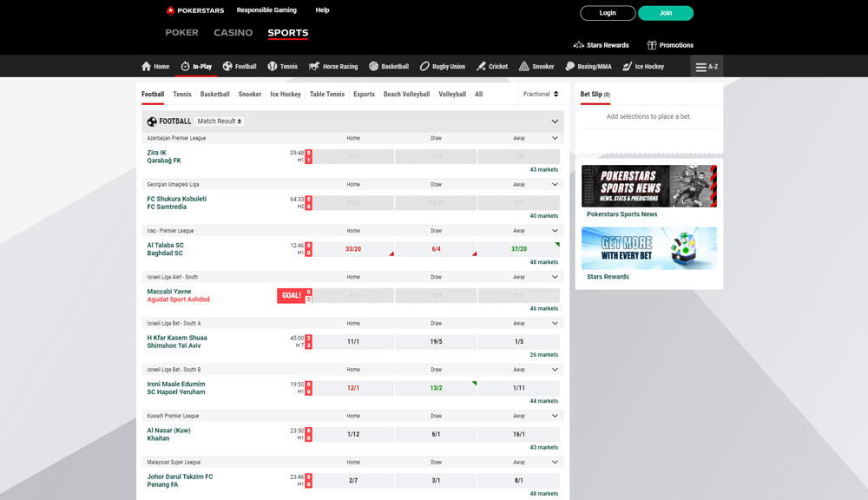The image size is (868, 500).
Task: Open the Pokerstars Sports News banner
Action: (x=649, y=186)
